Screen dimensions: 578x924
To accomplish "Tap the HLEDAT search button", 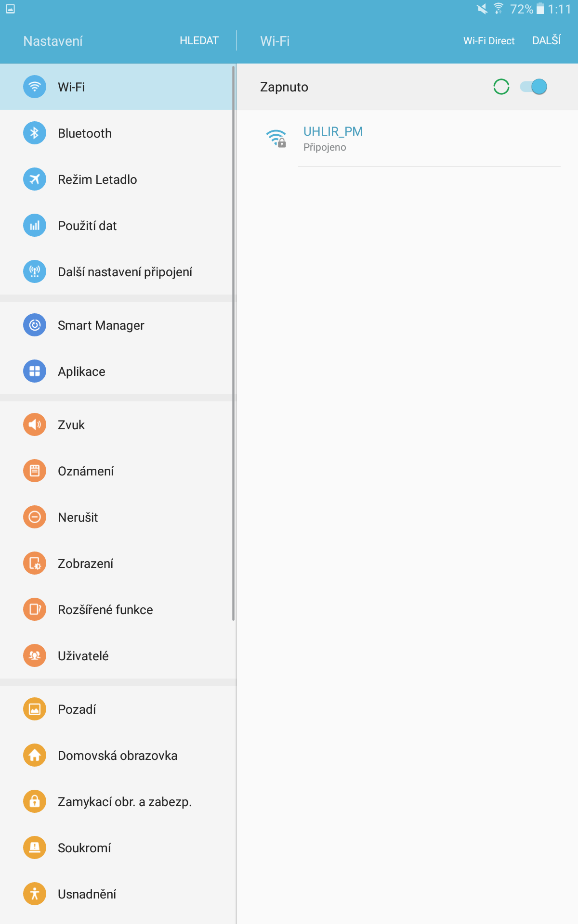I will [199, 41].
